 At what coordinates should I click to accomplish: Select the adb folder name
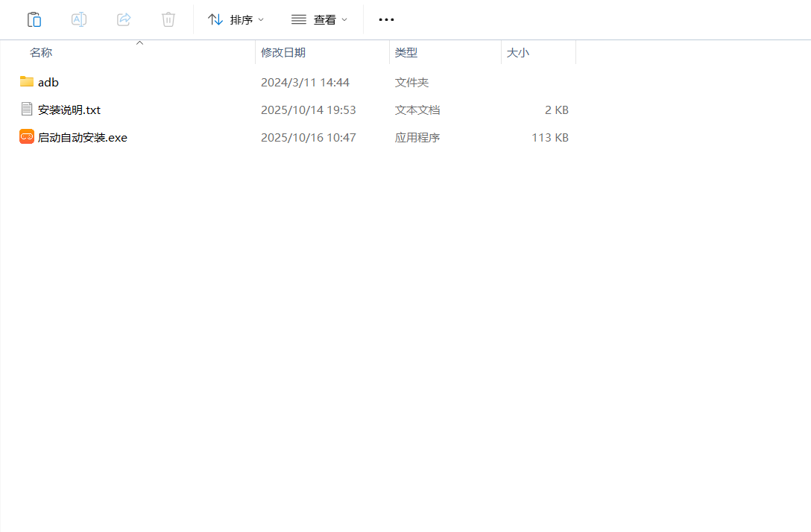tap(48, 82)
